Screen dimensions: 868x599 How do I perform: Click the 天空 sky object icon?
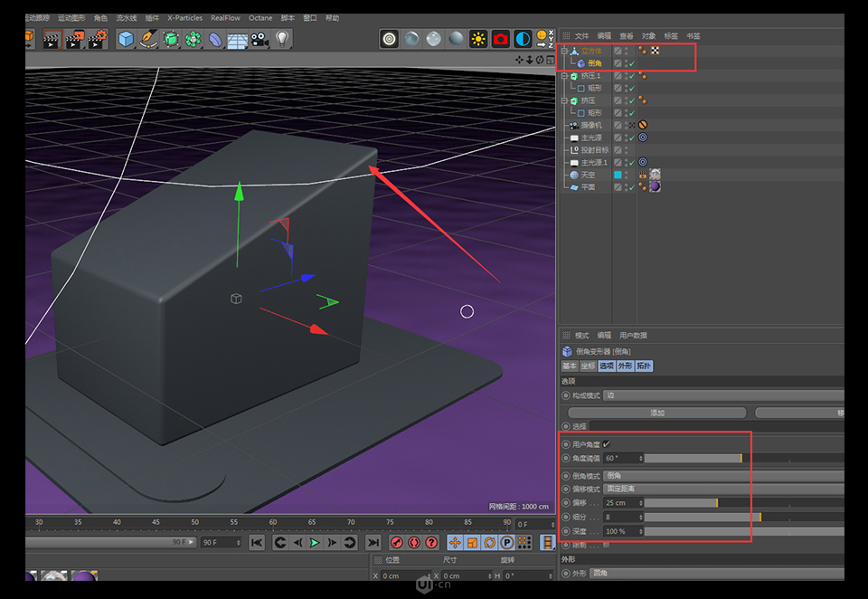[575, 176]
